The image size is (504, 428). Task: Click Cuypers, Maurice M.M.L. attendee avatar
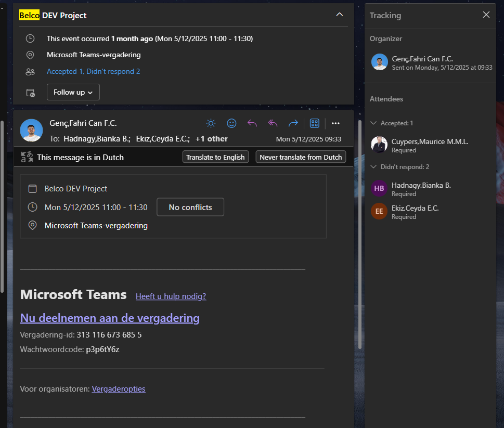(379, 145)
